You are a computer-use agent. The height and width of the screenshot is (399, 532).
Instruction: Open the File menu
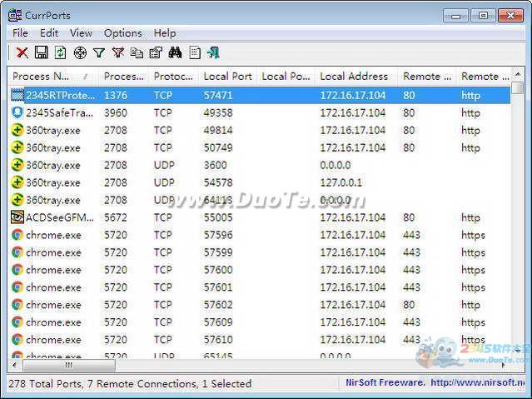[20, 33]
